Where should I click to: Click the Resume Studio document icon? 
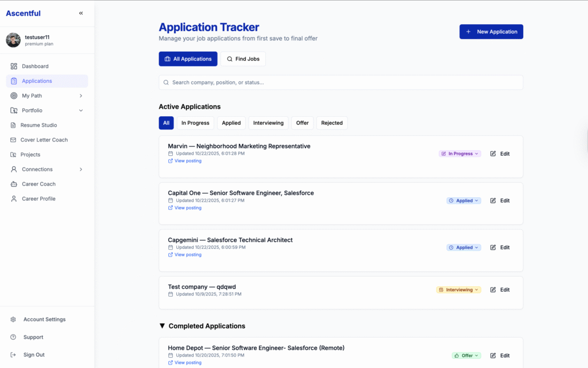pyautogui.click(x=14, y=125)
